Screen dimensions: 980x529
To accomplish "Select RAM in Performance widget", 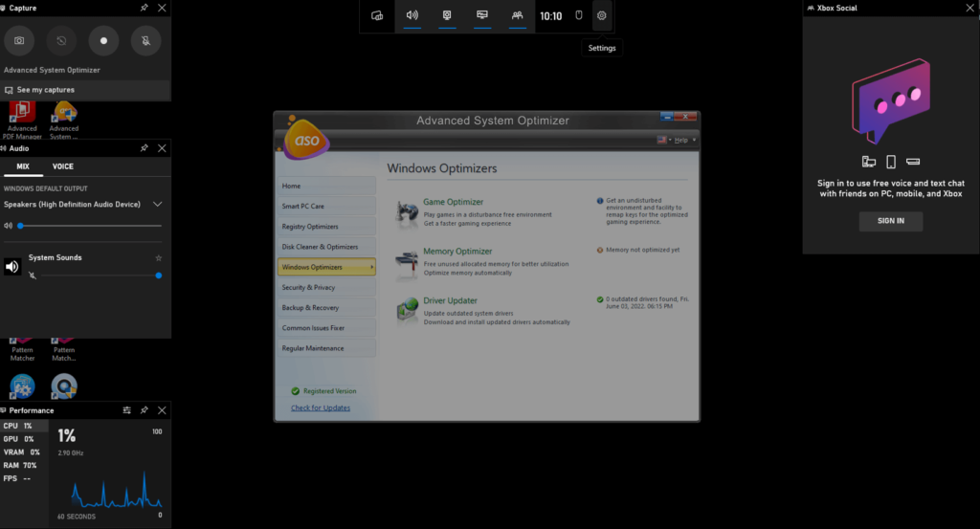I will click(24, 465).
